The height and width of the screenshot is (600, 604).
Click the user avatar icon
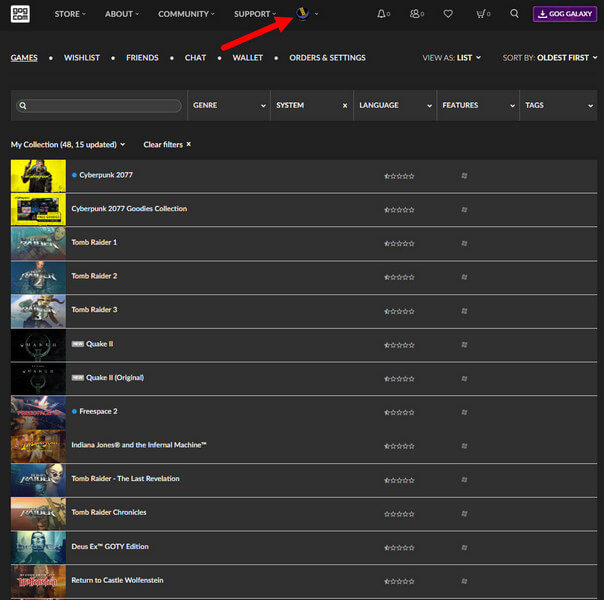click(302, 13)
